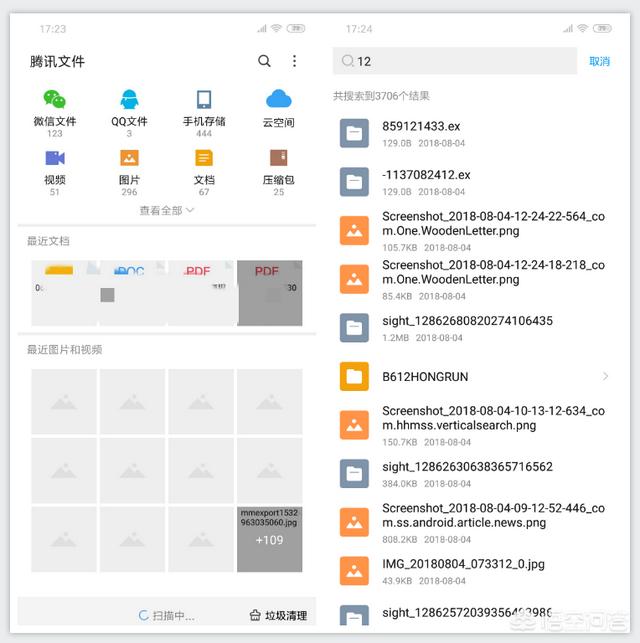
Task: Open Screenshot 10-13-12-634 verticalsearch.png
Action: pyautogui.click(x=474, y=425)
